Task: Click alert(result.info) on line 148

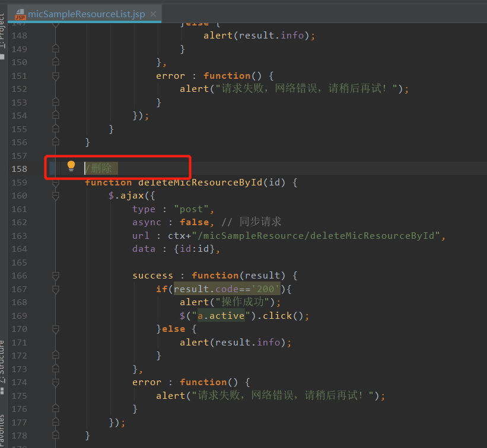Action: 256,36
